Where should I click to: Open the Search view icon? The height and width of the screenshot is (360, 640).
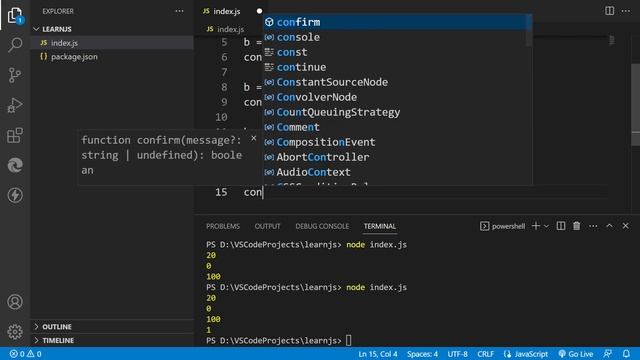click(x=15, y=44)
